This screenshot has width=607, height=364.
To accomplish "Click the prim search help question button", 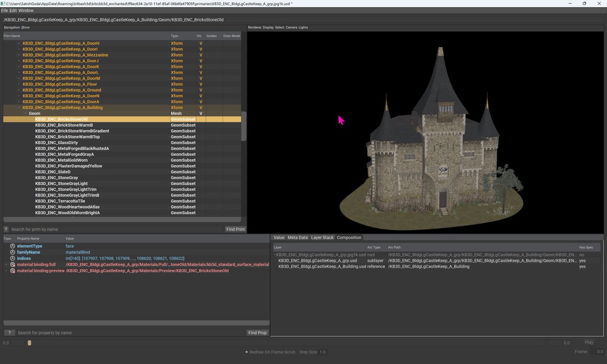I will [x=6, y=230].
